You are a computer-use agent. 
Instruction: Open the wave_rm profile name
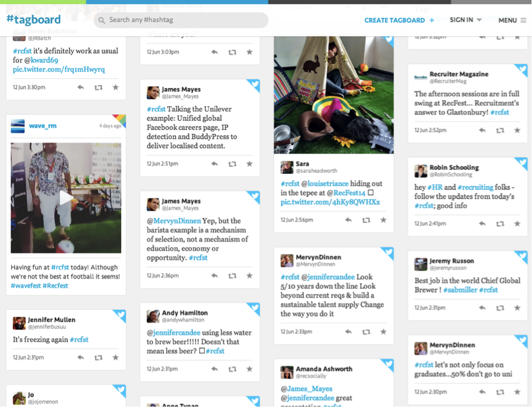43,126
